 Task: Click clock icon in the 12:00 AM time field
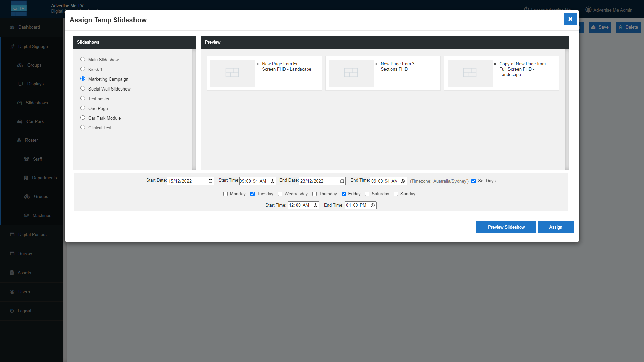(x=315, y=205)
